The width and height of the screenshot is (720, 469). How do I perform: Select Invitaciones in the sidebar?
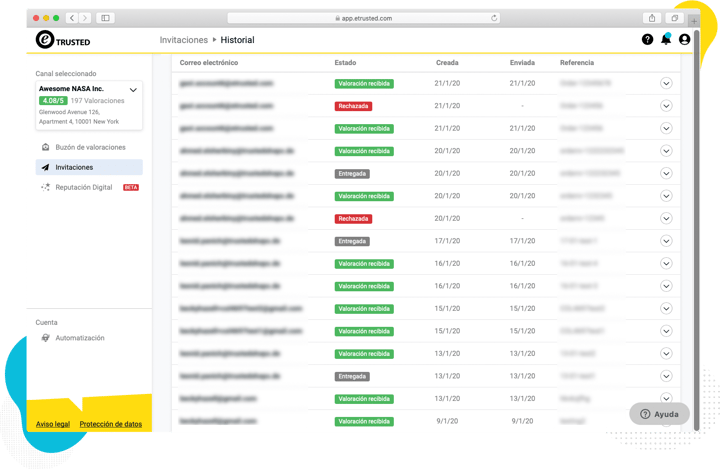coord(89,167)
